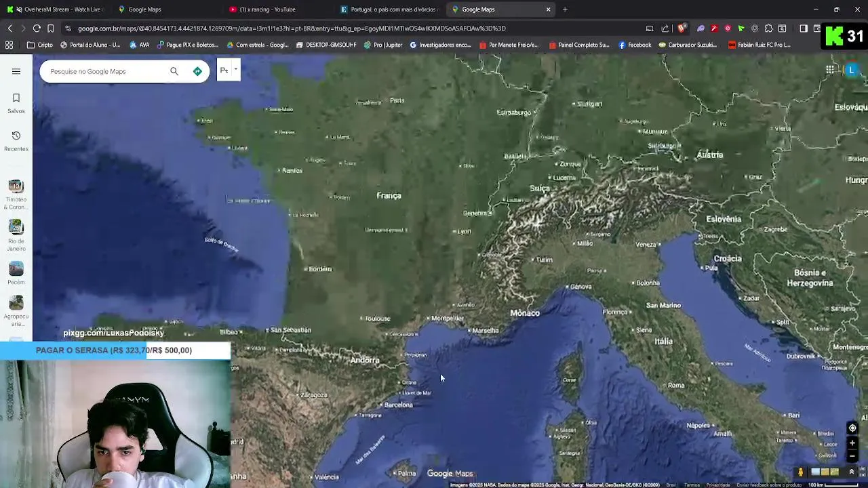
Task: Open the browser extensions puzzle icon
Action: click(768, 28)
